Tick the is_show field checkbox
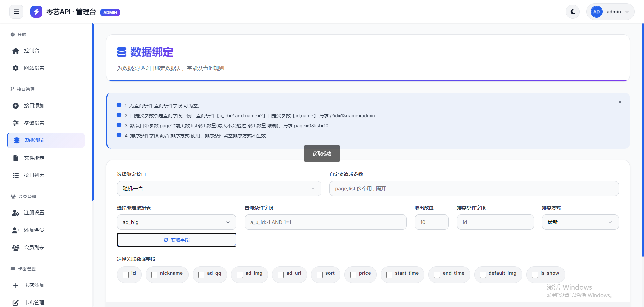The image size is (644, 307). (x=535, y=275)
